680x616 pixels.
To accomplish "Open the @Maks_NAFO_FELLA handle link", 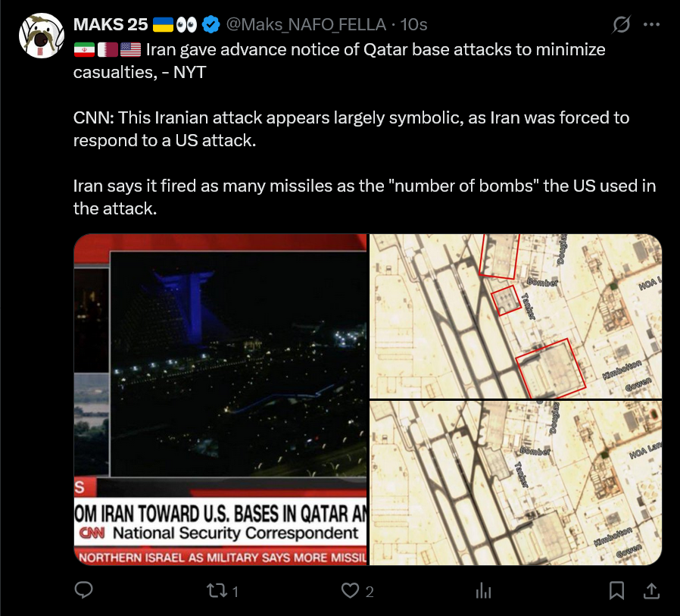I will 306,25.
